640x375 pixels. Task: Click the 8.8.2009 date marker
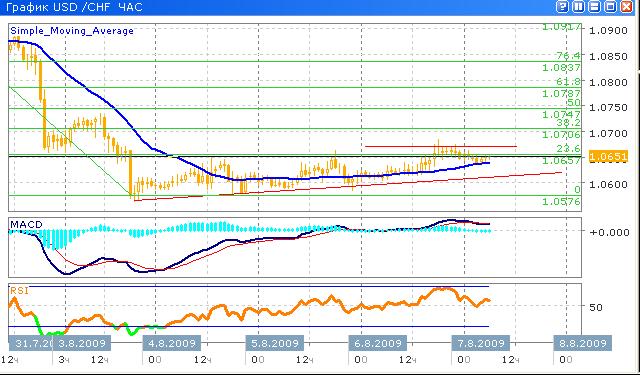(x=583, y=343)
